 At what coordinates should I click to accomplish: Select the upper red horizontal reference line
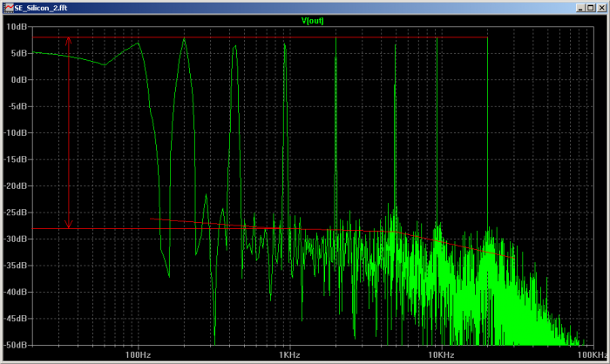[x=260, y=37]
